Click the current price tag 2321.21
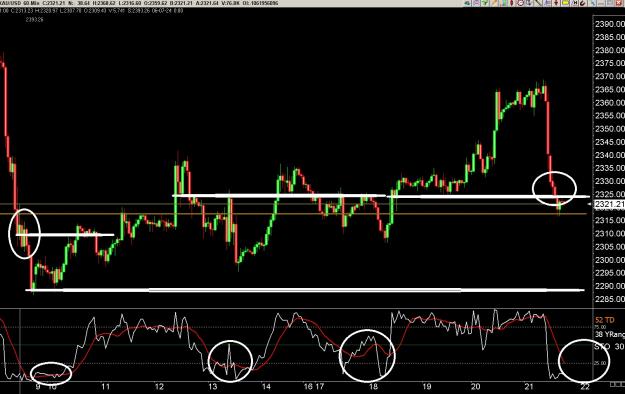Image resolution: width=625 pixels, height=394 pixels. 609,204
